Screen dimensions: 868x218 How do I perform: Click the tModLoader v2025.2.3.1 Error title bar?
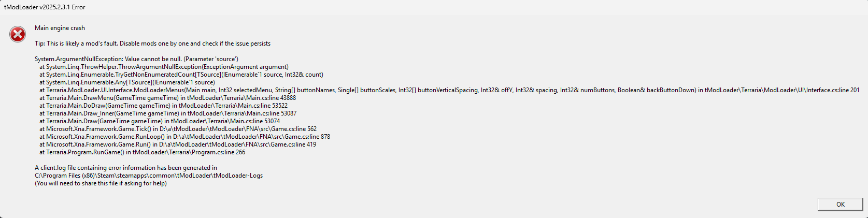tap(45, 7)
